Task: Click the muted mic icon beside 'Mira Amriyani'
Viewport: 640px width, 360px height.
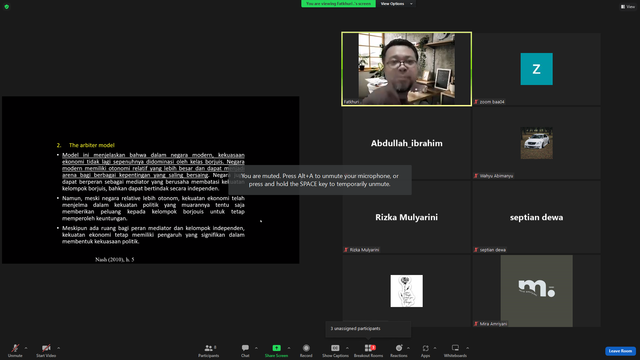Action: click(476, 324)
